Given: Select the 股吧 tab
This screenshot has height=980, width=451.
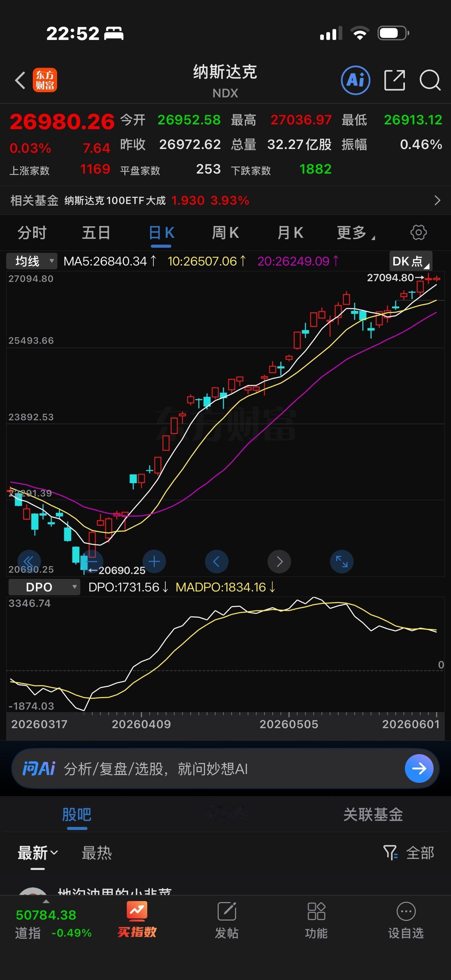Looking at the screenshot, I should coord(77,814).
